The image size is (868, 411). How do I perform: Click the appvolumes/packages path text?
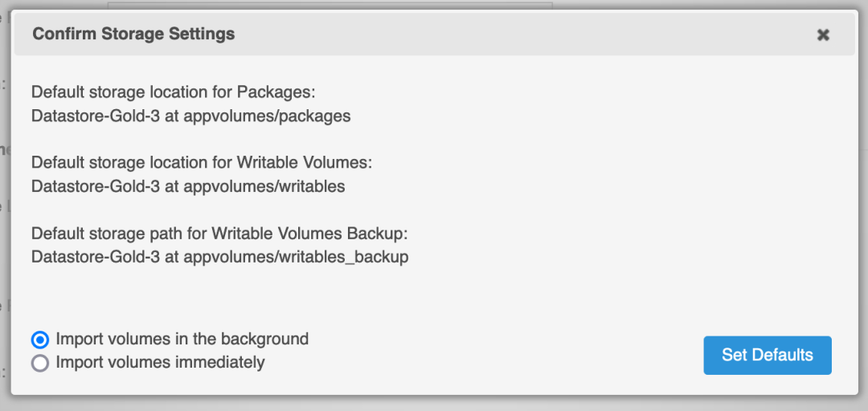pos(268,116)
